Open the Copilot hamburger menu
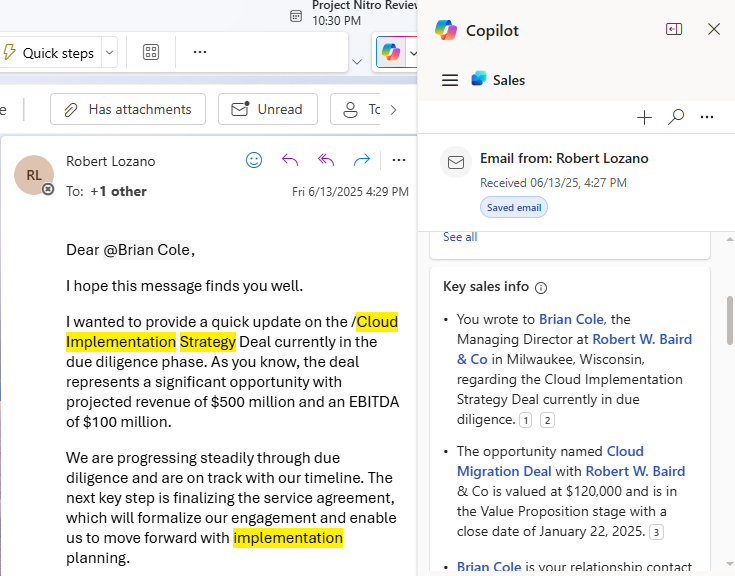The width and height of the screenshot is (735, 576). point(450,80)
